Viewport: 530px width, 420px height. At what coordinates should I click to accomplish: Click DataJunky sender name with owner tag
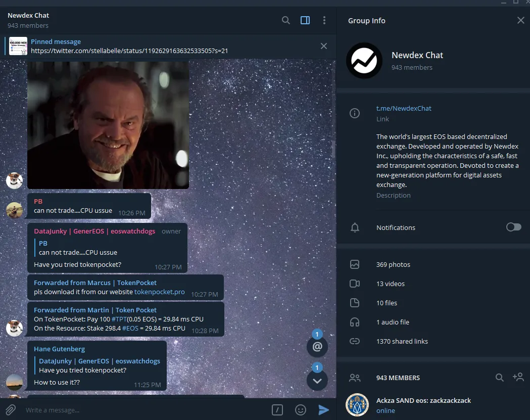[94, 231]
